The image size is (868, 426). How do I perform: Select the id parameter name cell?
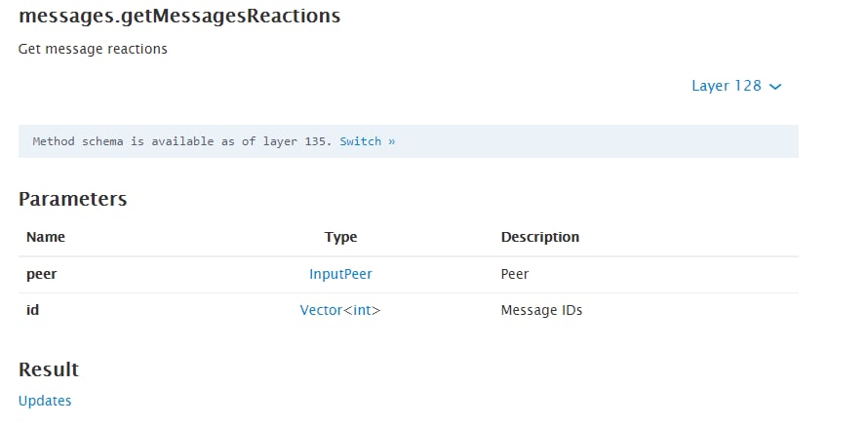point(32,311)
